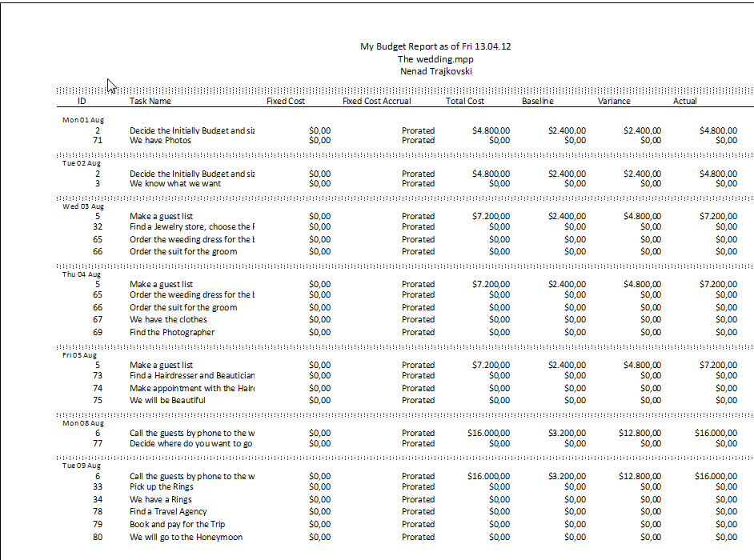Select the "Tue 09 Aug" group heading
The width and height of the screenshot is (754, 560).
(x=82, y=466)
